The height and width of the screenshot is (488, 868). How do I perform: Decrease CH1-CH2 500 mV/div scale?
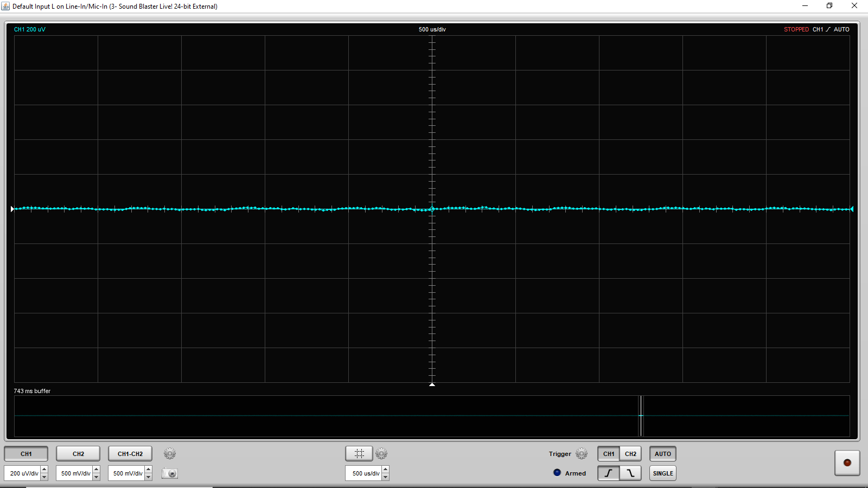tap(149, 477)
